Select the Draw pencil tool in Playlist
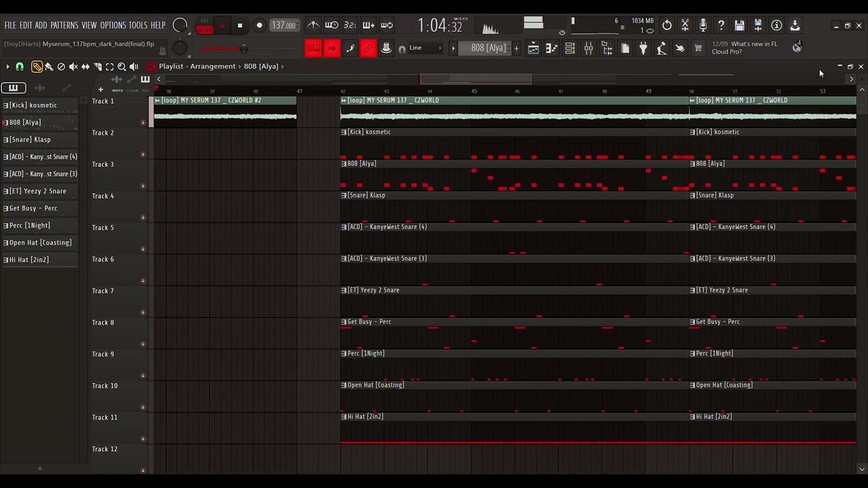This screenshot has width=868, height=488. pyautogui.click(x=37, y=66)
